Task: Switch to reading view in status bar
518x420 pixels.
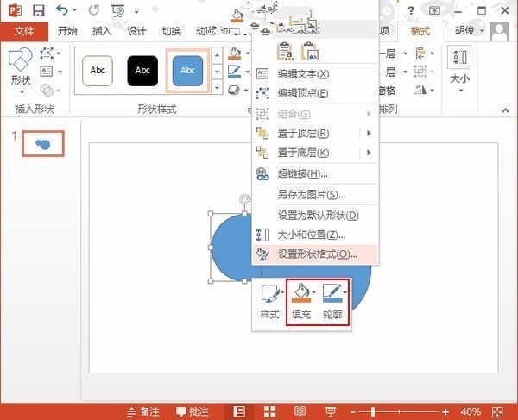Action: point(299,411)
